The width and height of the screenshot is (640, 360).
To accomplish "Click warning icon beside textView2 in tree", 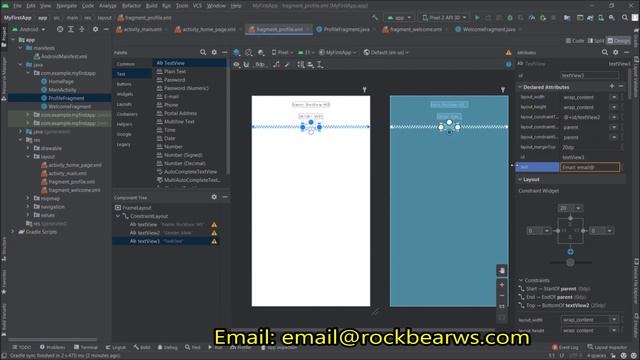I will pos(214,233).
